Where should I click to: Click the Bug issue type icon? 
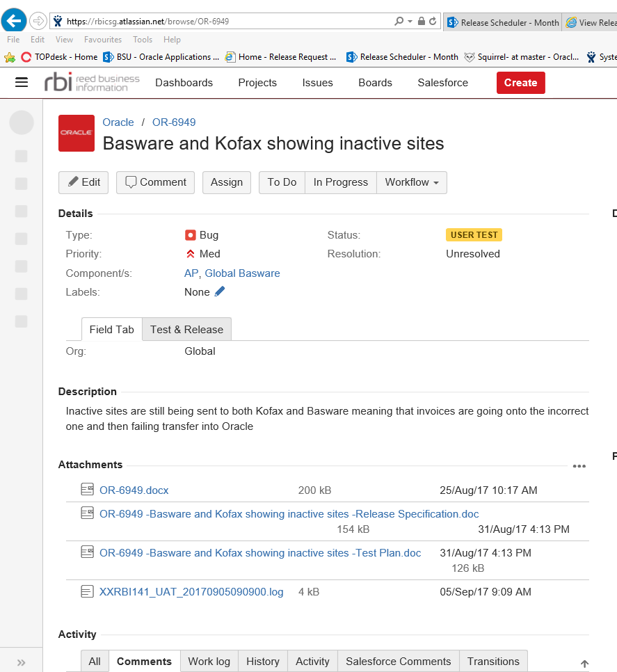[190, 235]
